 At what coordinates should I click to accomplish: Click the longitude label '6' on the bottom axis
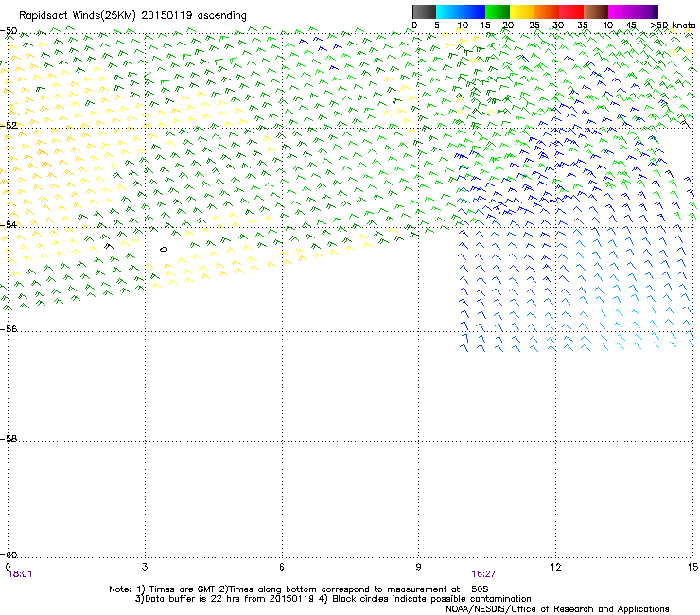[x=282, y=567]
